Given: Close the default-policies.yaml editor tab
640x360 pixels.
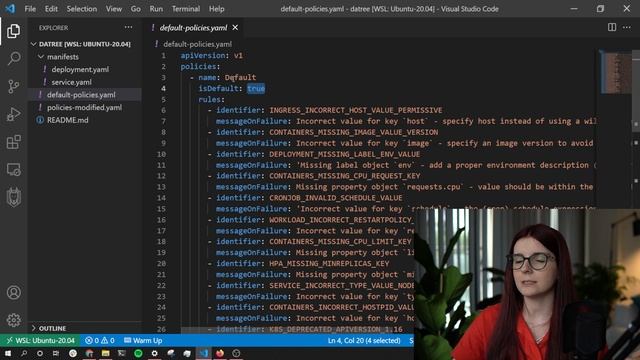Looking at the screenshot, I should coord(235,28).
